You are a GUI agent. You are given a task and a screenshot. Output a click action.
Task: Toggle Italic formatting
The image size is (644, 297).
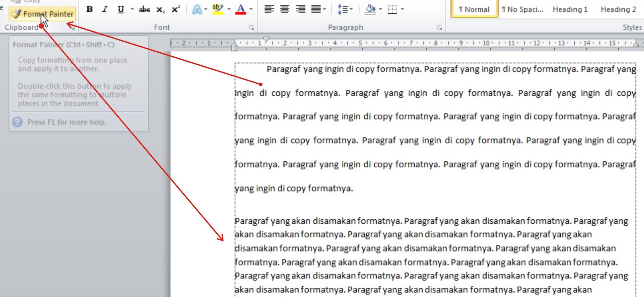click(x=105, y=9)
